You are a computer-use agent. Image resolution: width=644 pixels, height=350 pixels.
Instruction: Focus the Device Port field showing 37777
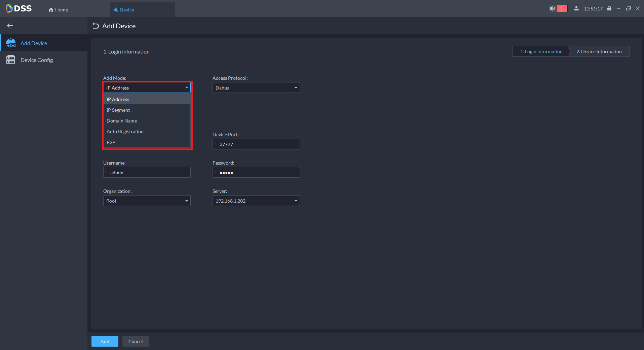click(256, 144)
